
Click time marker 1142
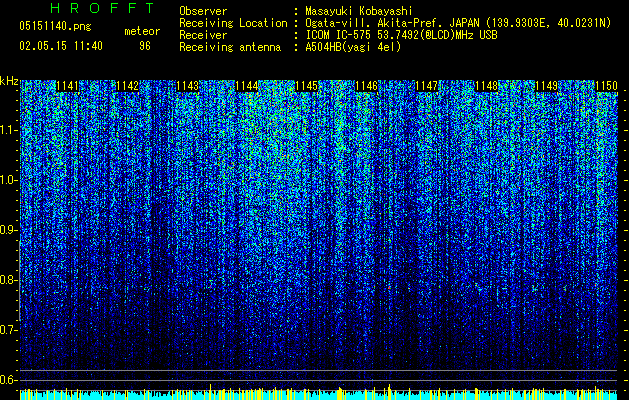[x=127, y=86]
